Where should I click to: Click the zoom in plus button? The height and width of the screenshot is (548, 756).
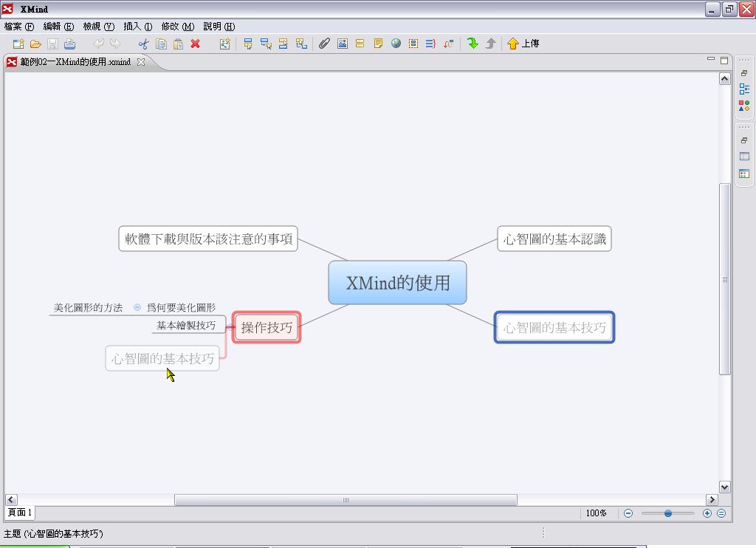click(707, 513)
